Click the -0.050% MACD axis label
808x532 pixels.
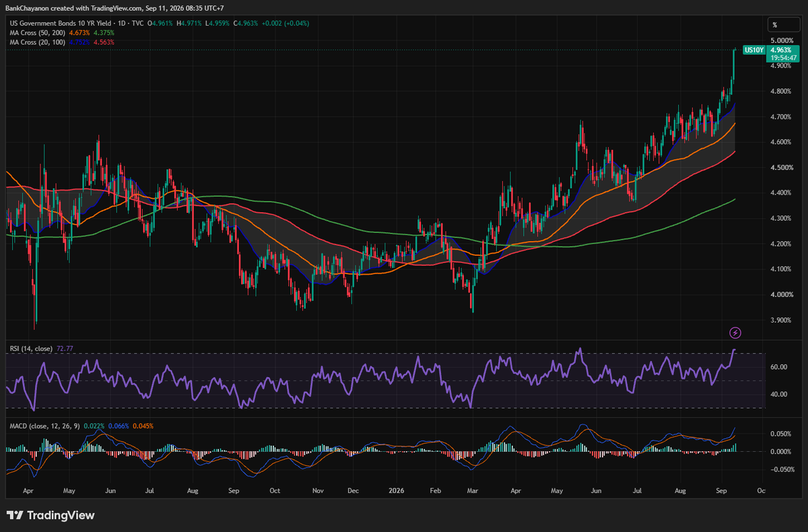click(x=783, y=469)
